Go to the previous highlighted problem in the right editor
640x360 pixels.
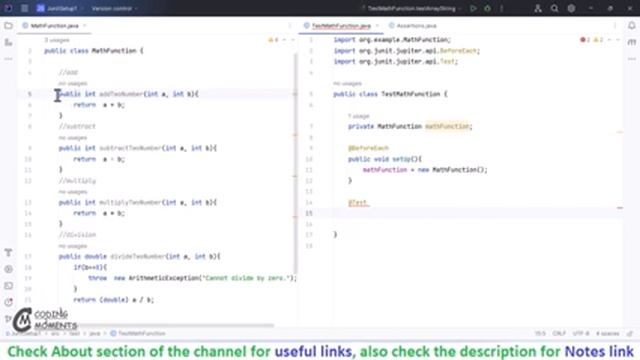(609, 40)
